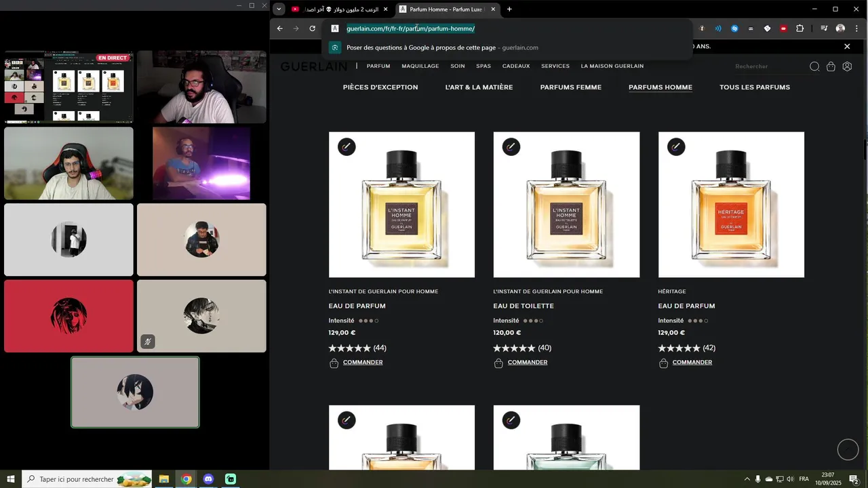The width and height of the screenshot is (868, 488).
Task: Open the Windows notification center
Action: tap(854, 479)
